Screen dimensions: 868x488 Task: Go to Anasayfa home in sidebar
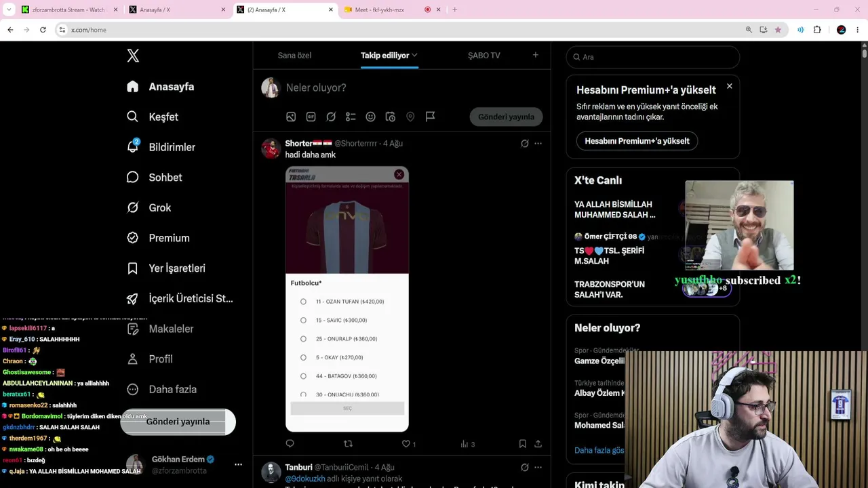(x=161, y=87)
